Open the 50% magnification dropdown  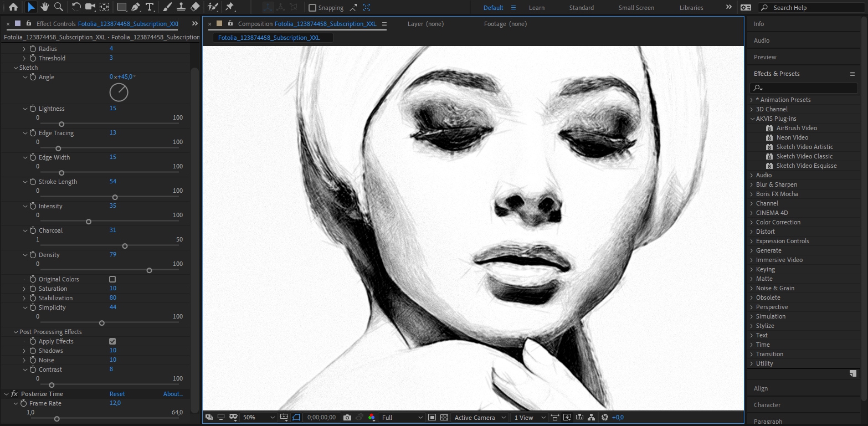click(258, 417)
